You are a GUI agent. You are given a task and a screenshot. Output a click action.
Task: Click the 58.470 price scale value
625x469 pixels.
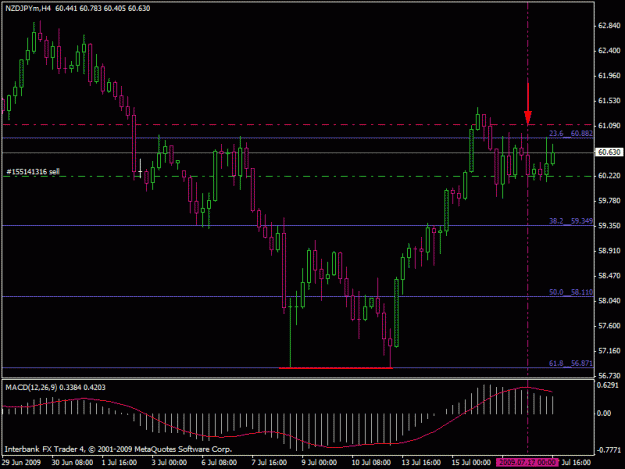(x=609, y=276)
